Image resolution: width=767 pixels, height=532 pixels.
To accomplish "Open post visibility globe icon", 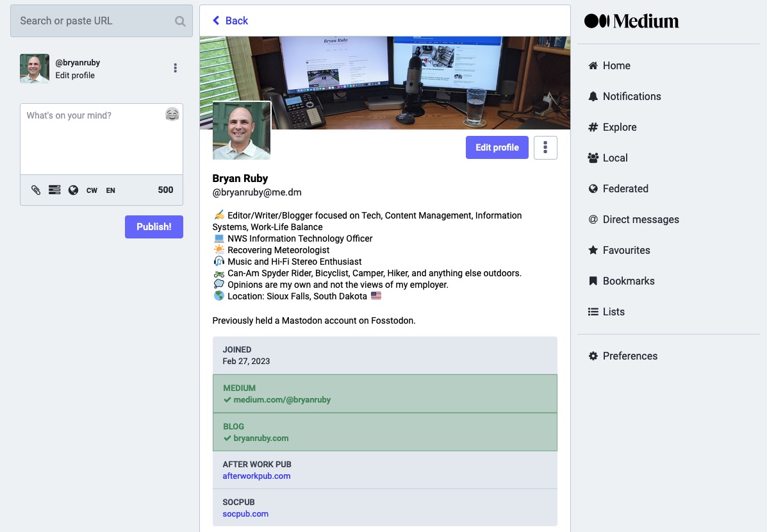I will [73, 190].
